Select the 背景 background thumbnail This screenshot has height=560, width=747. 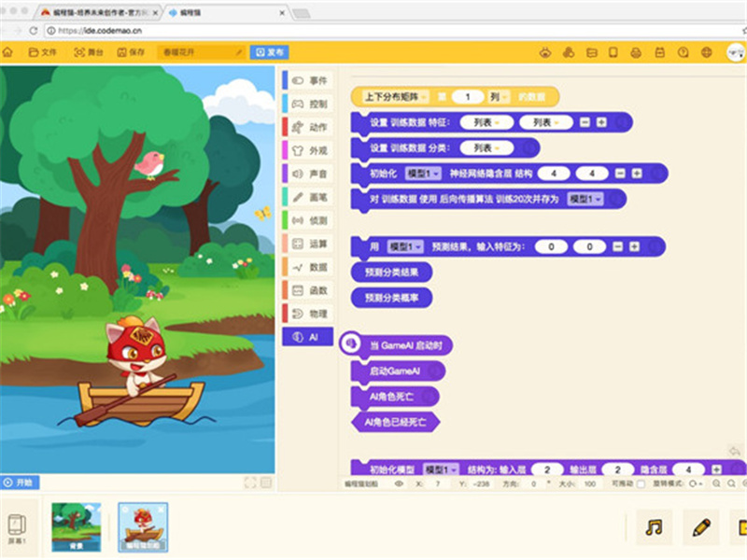[77, 527]
